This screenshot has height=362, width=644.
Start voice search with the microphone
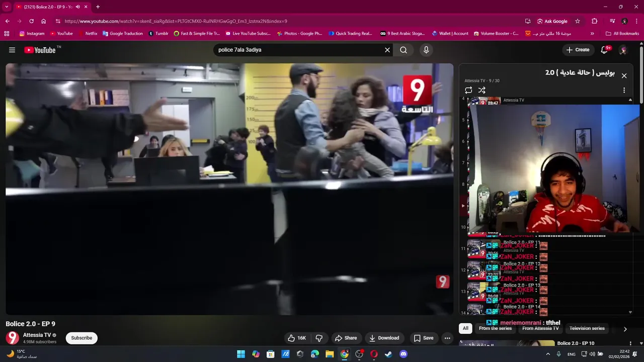pyautogui.click(x=426, y=50)
